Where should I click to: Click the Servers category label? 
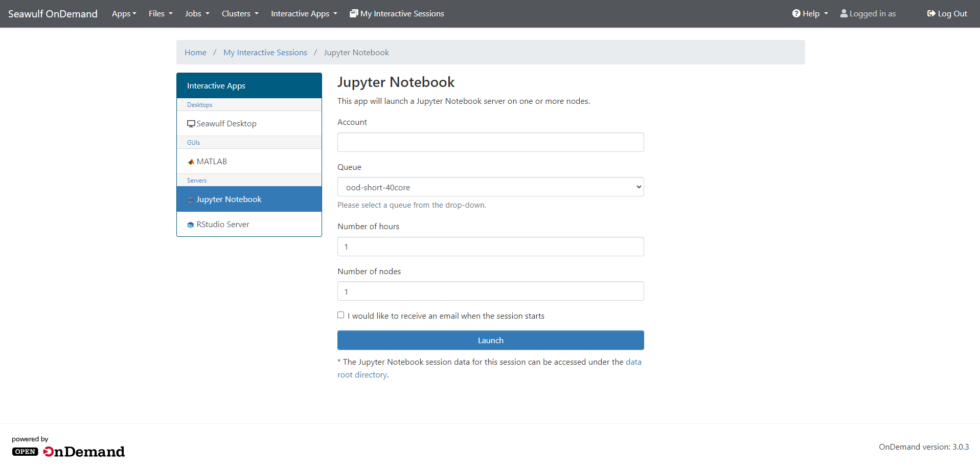click(197, 181)
